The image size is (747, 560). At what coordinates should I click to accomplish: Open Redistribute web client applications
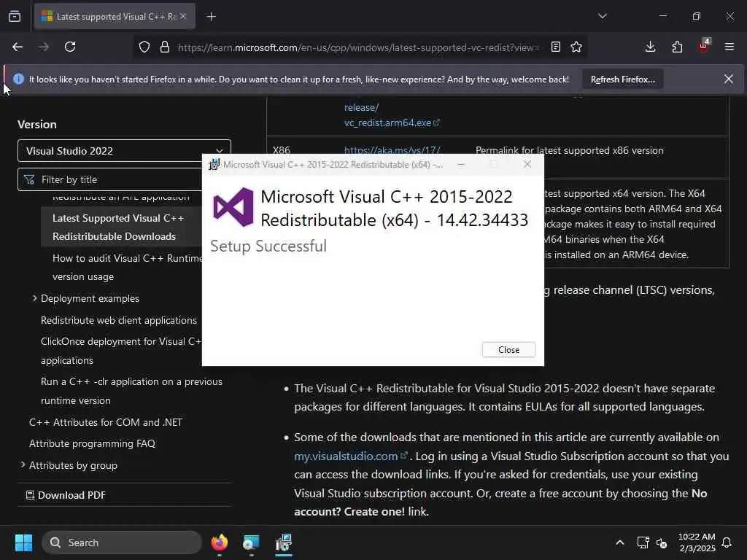pyautogui.click(x=119, y=320)
